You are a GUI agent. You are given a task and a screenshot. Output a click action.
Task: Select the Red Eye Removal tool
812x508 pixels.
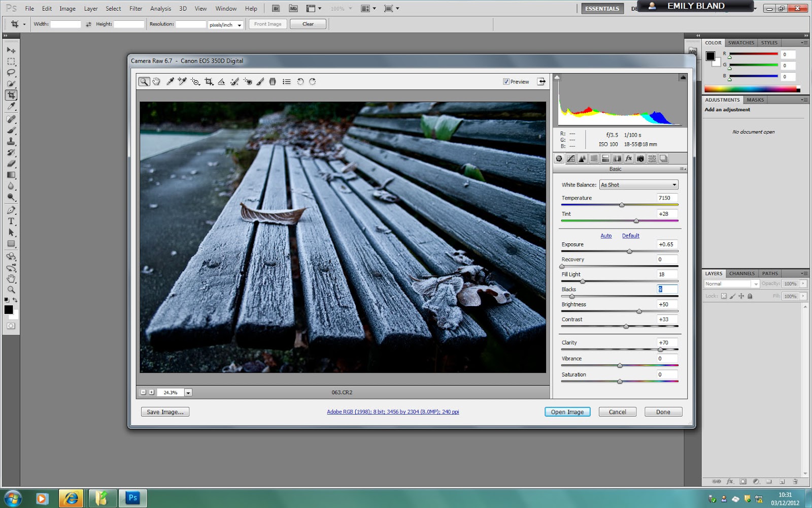click(x=248, y=82)
